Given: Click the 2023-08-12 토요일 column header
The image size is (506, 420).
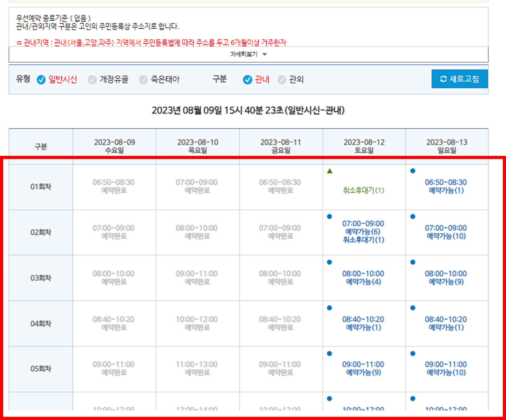Looking at the screenshot, I should [x=364, y=146].
